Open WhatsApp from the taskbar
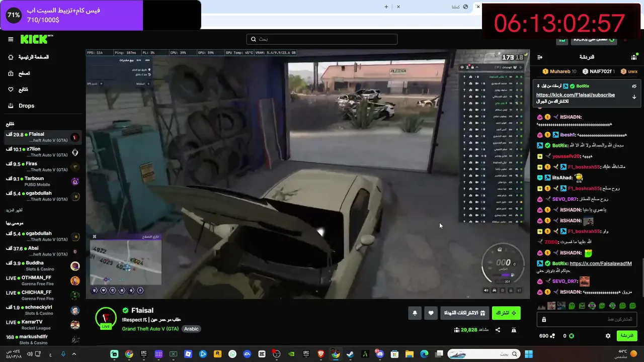Viewport: 644px width, 362px height. (232, 354)
